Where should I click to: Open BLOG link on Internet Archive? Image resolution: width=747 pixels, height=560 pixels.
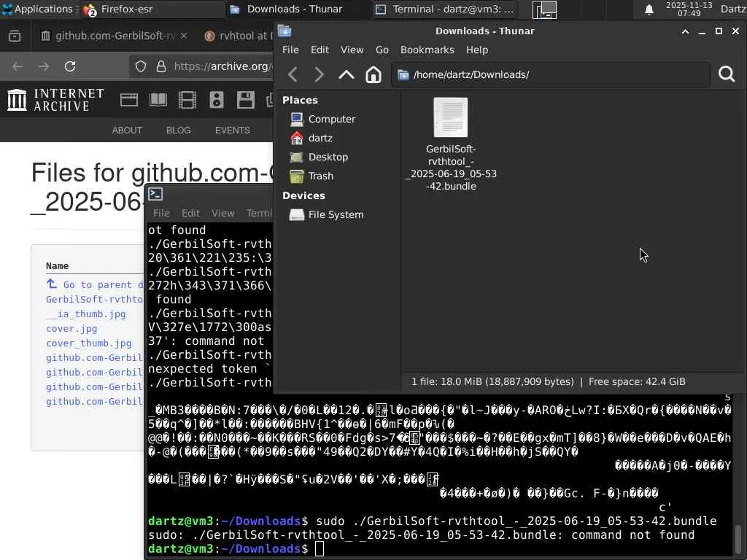point(179,131)
